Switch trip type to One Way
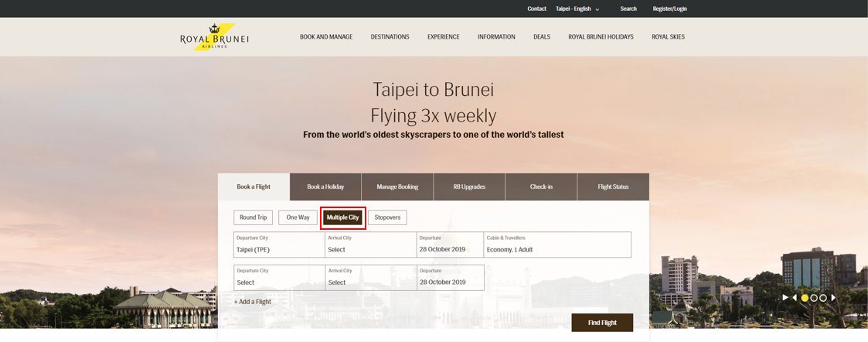The image size is (868, 342). point(298,217)
